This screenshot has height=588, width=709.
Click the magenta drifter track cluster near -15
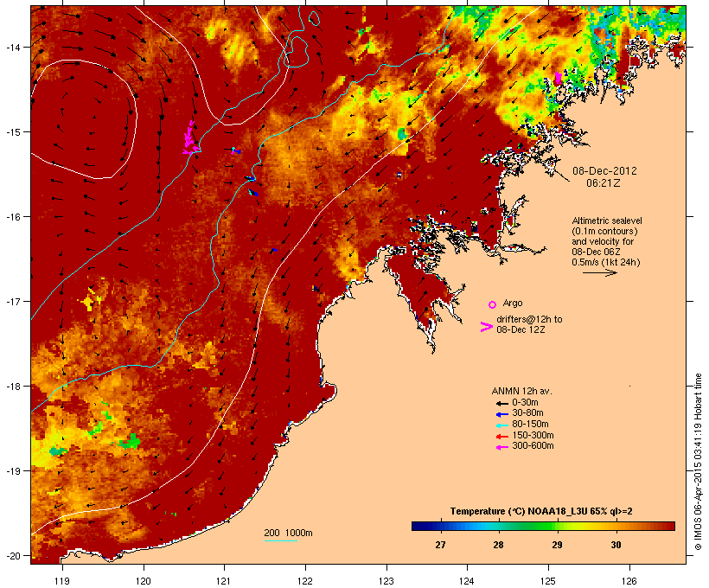(x=190, y=138)
